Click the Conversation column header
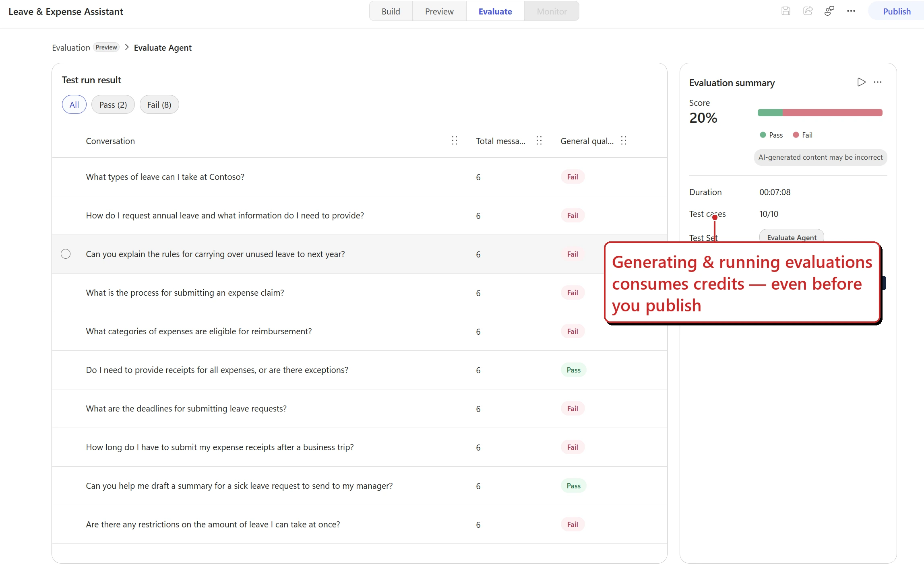The width and height of the screenshot is (924, 566). pos(110,141)
